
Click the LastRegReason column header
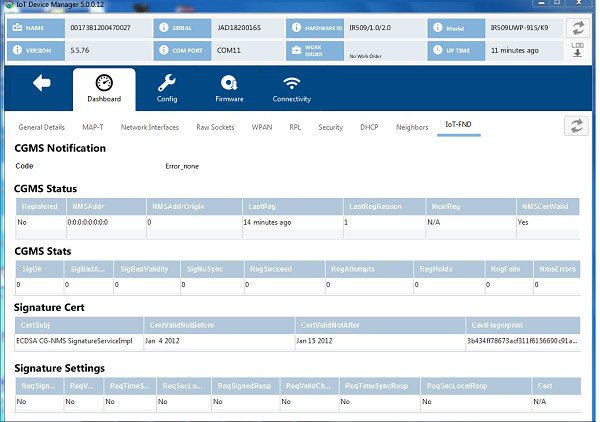coord(384,207)
